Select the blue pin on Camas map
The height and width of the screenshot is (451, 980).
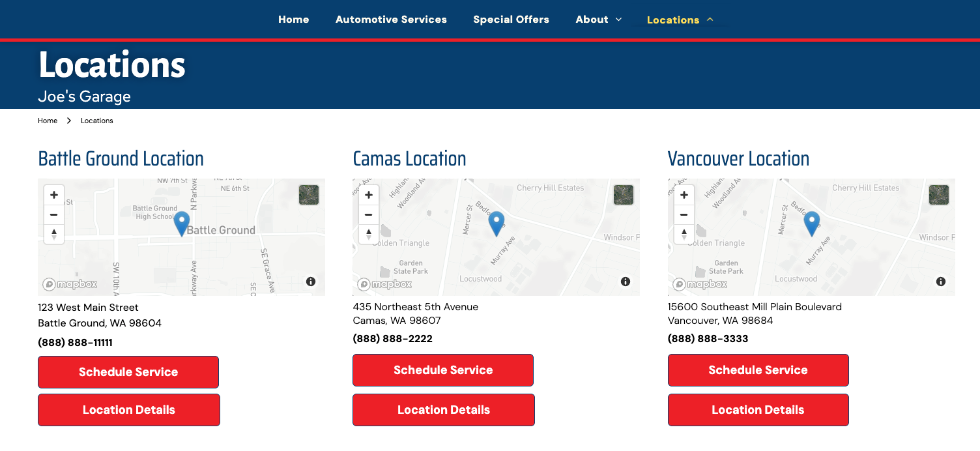[497, 224]
